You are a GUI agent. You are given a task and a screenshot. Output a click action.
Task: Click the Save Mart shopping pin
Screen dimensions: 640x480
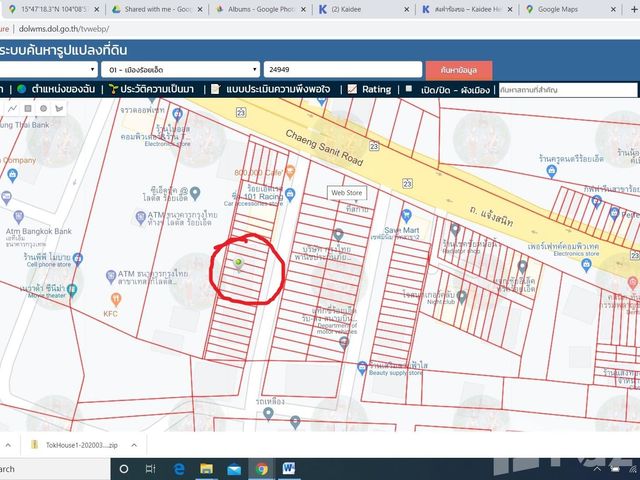(x=406, y=216)
